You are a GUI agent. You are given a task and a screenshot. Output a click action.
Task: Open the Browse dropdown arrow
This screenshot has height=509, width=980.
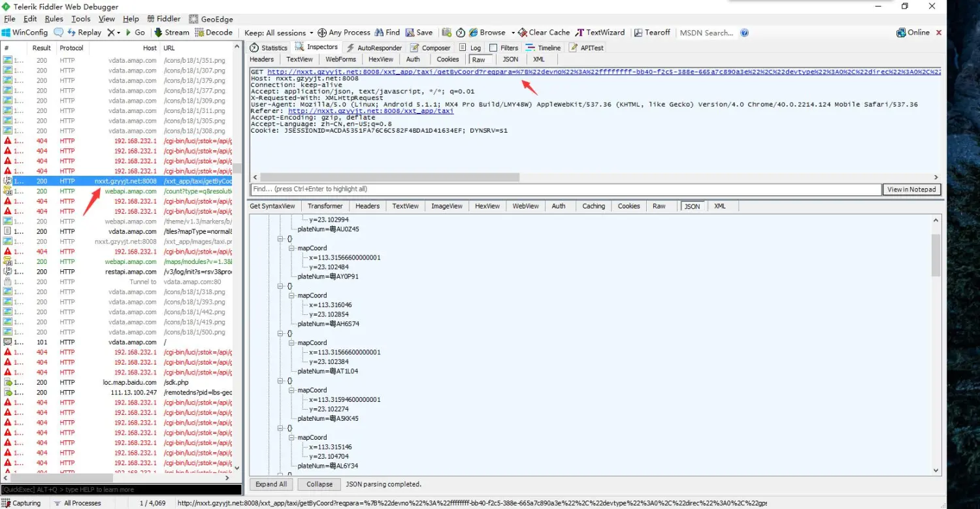[513, 33]
